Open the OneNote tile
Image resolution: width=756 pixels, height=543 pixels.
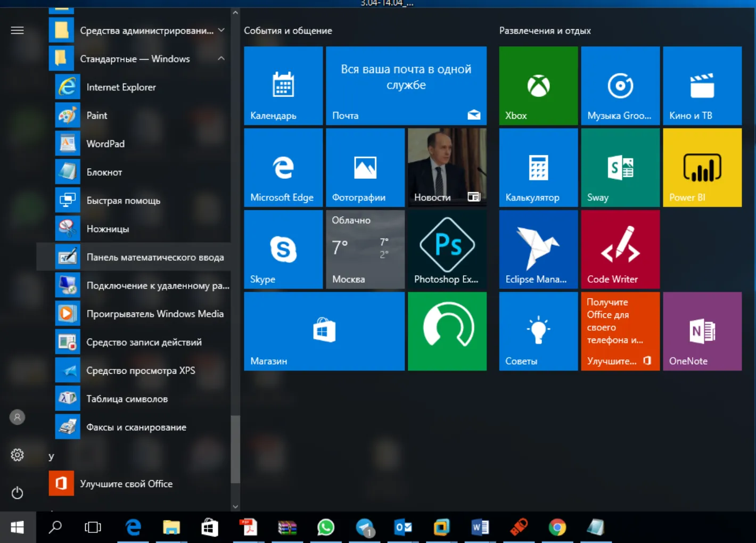click(702, 331)
